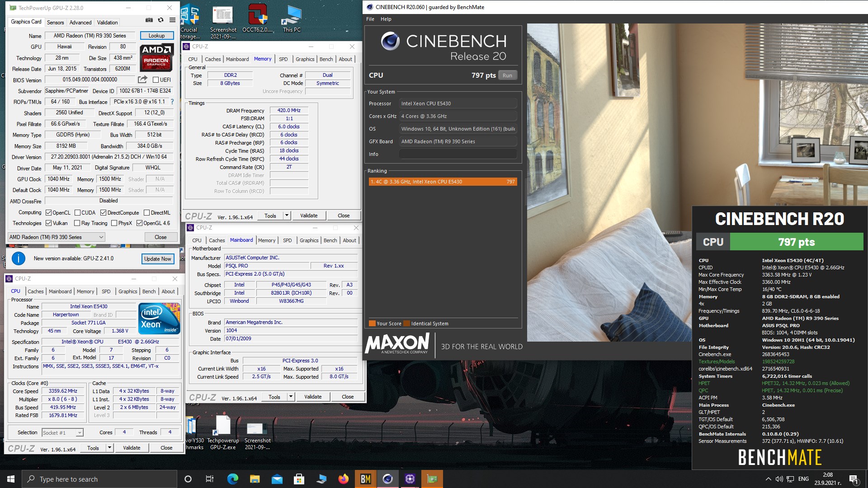
Task: Toggle the PhysX checkbox
Action: (114, 223)
